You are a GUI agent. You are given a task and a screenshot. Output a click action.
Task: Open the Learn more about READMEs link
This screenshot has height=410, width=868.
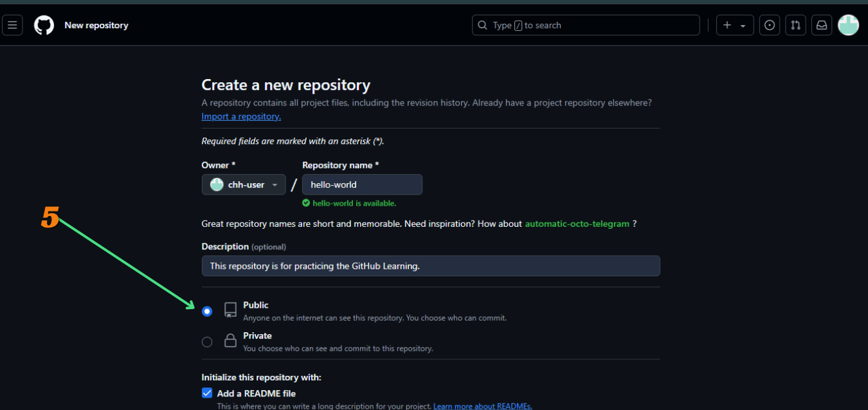tap(482, 406)
